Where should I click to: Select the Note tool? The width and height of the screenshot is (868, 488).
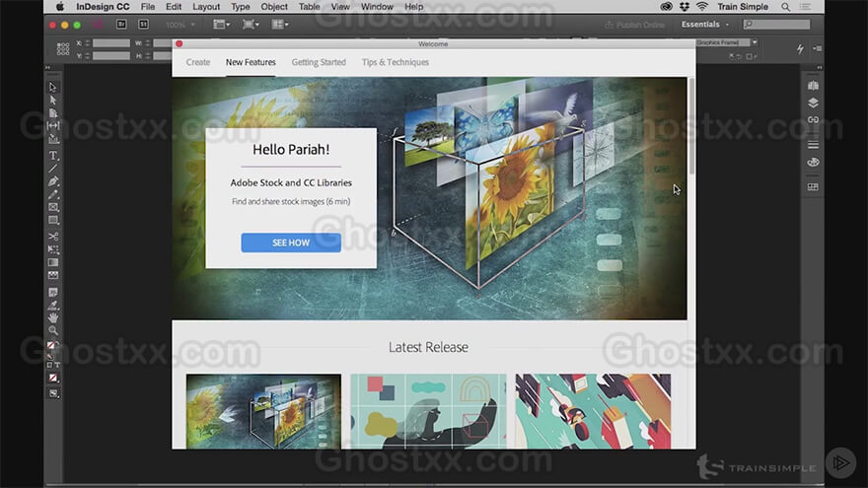[x=53, y=292]
